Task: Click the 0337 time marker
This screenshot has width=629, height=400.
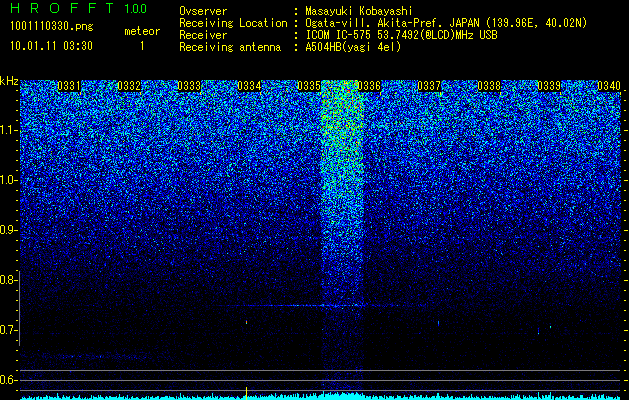Action: click(x=429, y=86)
